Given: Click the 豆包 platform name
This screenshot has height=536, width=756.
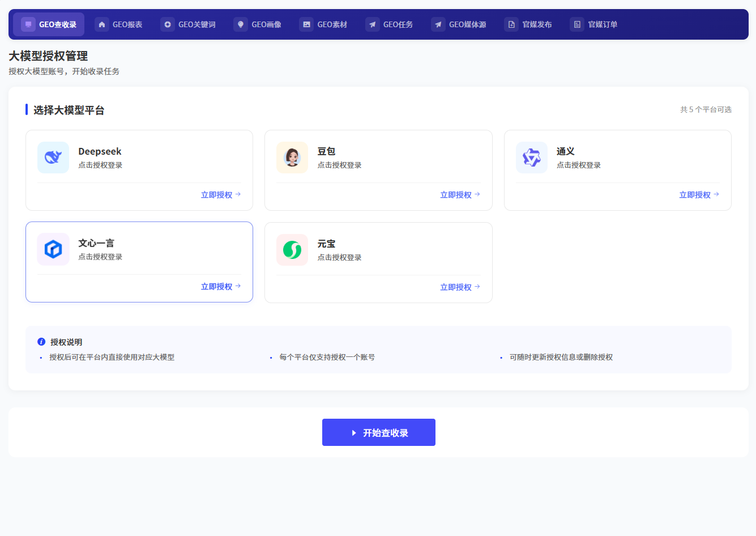Looking at the screenshot, I should pyautogui.click(x=326, y=151).
